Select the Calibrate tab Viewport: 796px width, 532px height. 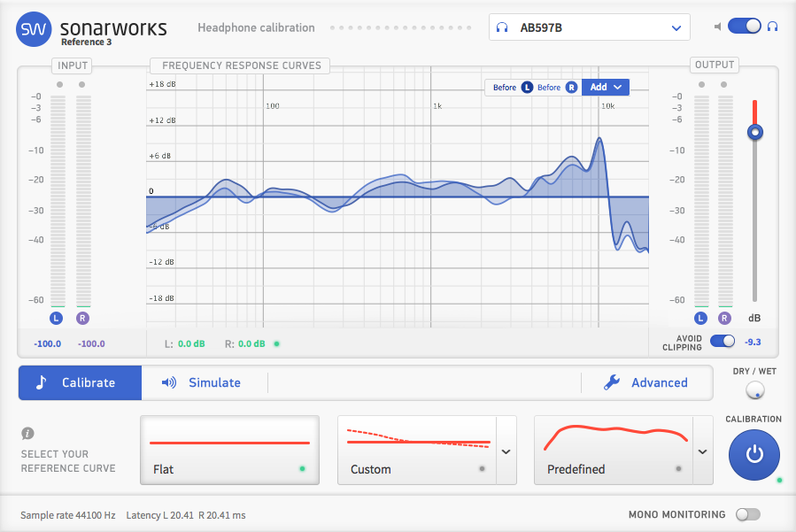coord(80,382)
